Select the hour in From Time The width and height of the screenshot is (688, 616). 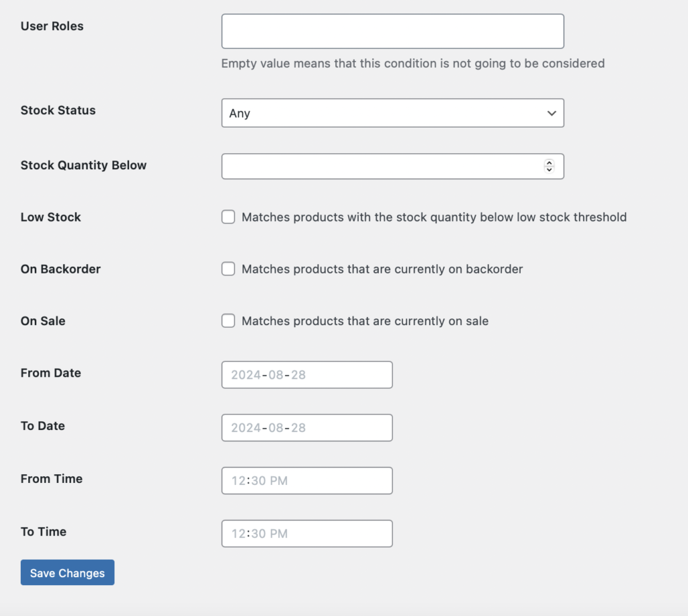pyautogui.click(x=239, y=481)
